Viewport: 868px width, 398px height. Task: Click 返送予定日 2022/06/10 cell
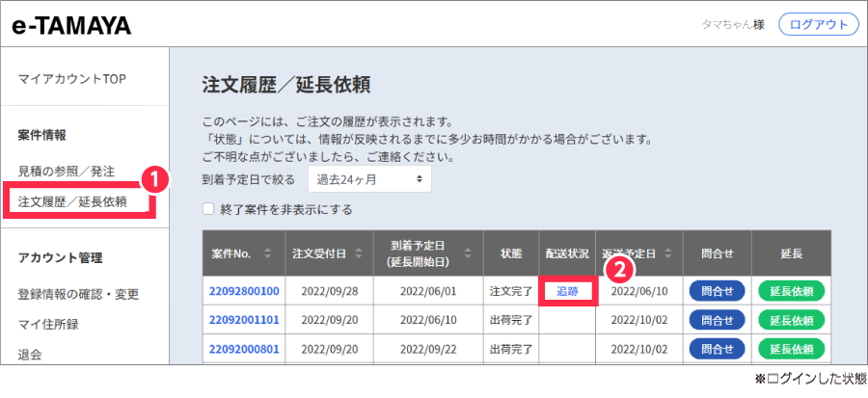tap(638, 291)
